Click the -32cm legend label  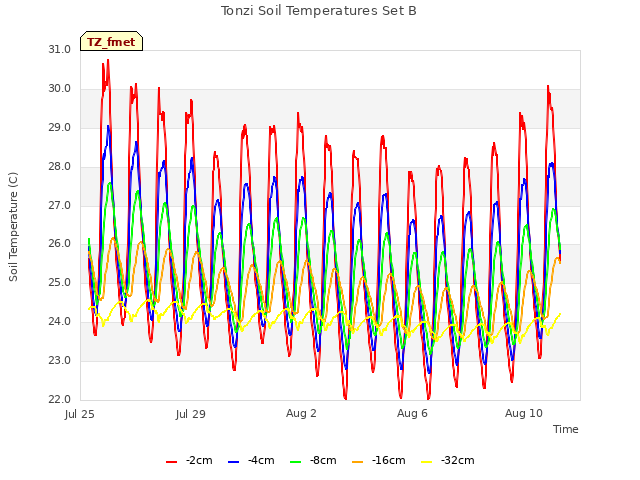pyautogui.click(x=458, y=460)
